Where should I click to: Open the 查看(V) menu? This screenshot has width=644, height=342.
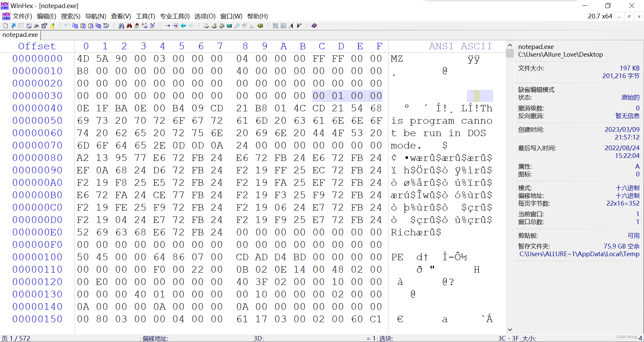(121, 16)
